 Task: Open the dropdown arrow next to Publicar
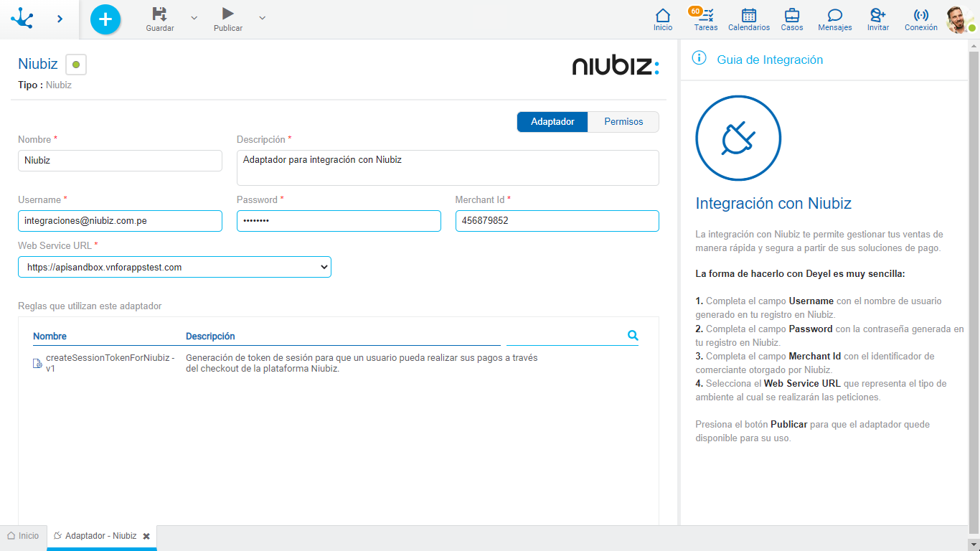click(262, 17)
